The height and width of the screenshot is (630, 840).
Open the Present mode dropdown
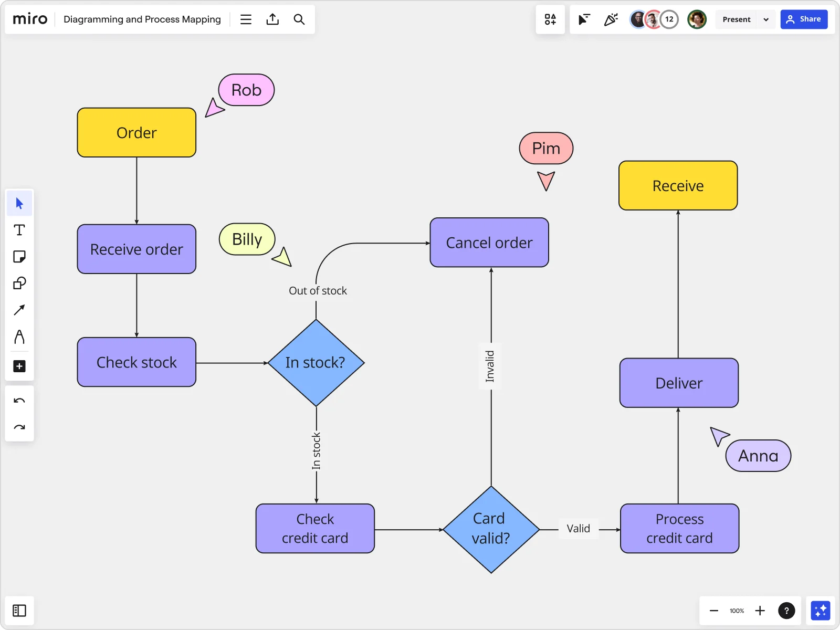[x=766, y=19]
